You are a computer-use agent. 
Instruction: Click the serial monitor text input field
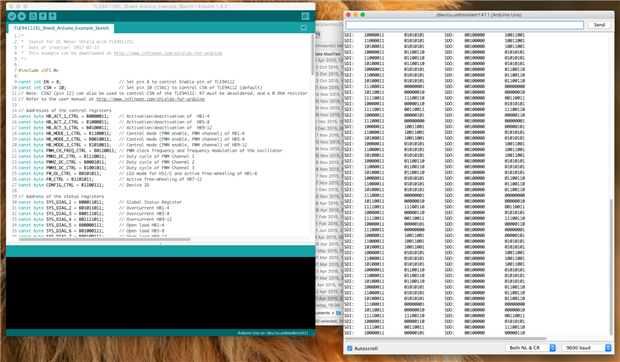point(465,25)
